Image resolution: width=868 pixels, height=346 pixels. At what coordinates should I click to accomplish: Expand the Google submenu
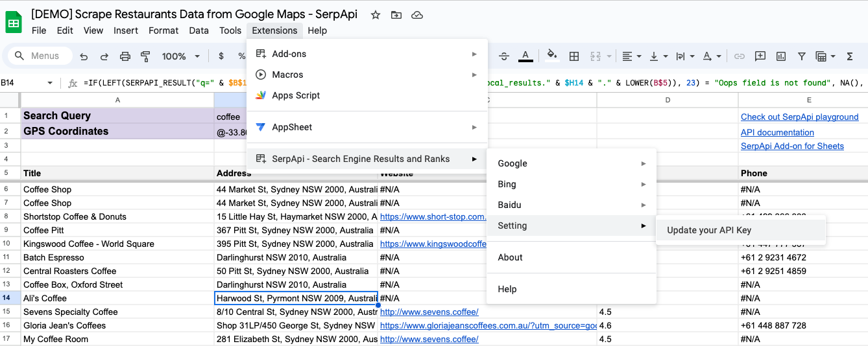[x=572, y=163]
